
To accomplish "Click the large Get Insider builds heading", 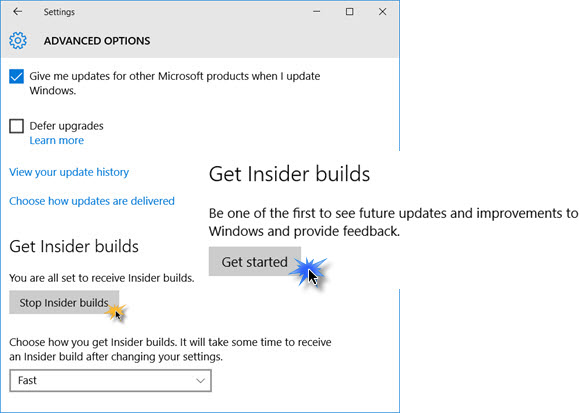I will [x=289, y=174].
